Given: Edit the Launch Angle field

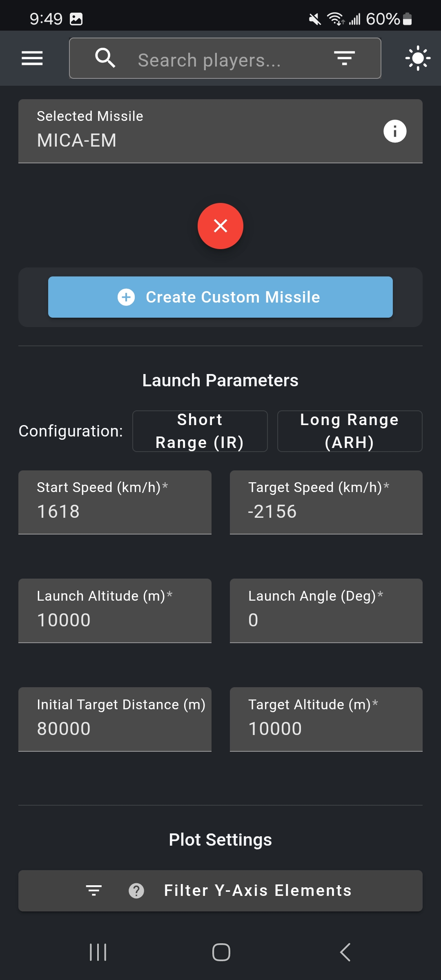Looking at the screenshot, I should click(326, 611).
